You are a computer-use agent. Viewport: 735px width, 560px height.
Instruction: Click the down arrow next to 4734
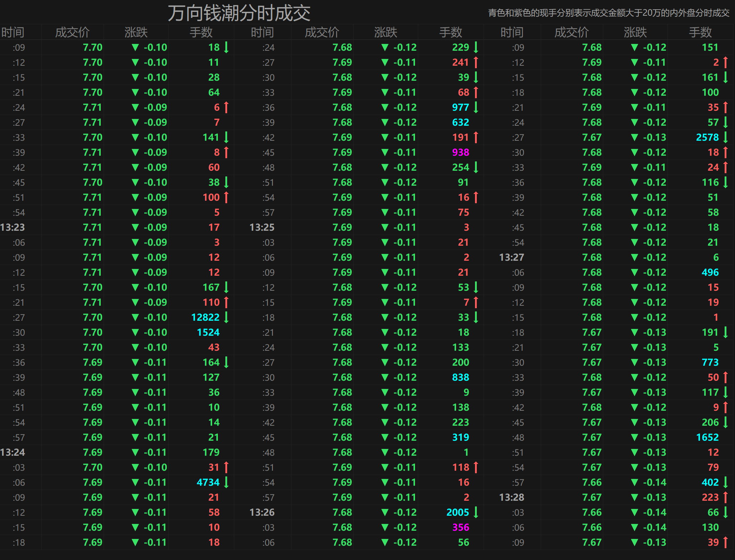tap(226, 482)
